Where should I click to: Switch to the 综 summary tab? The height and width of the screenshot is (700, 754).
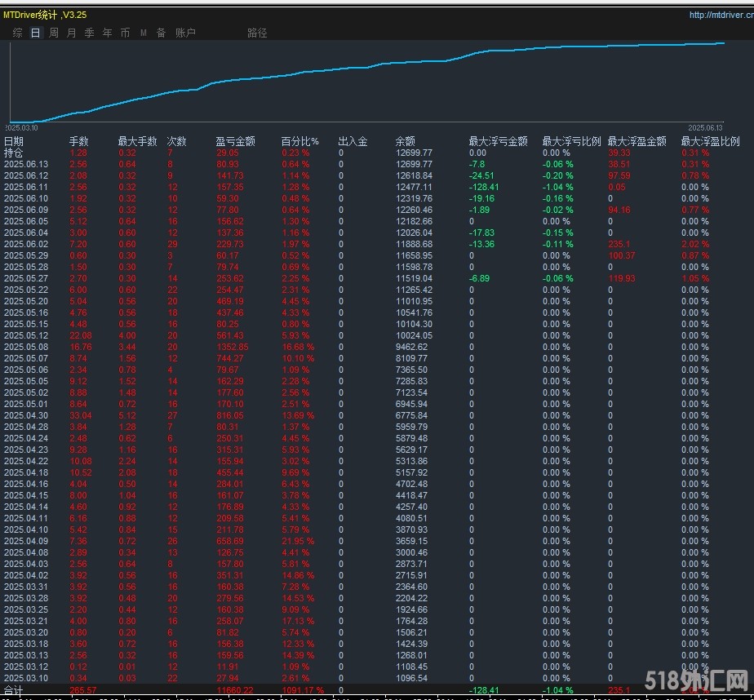point(18,33)
